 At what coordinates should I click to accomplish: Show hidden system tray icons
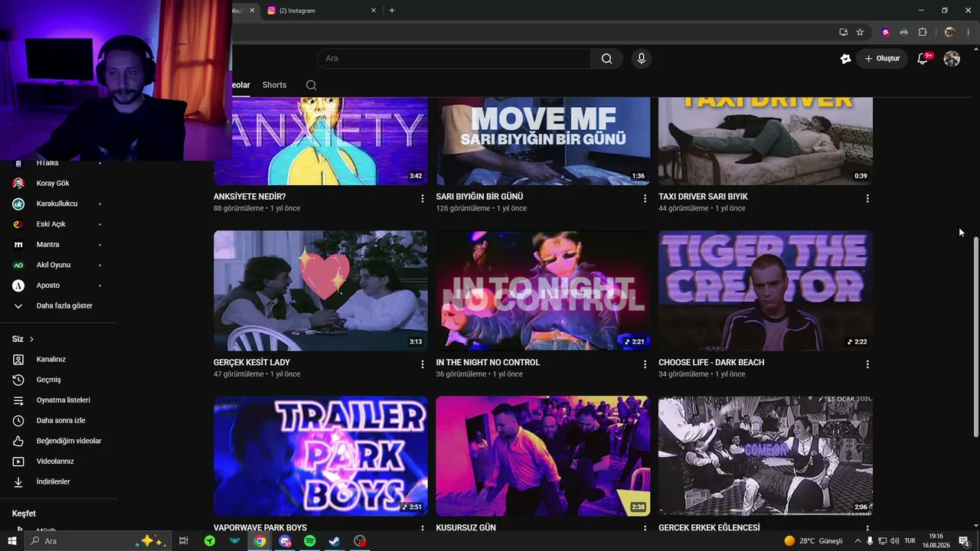857,541
